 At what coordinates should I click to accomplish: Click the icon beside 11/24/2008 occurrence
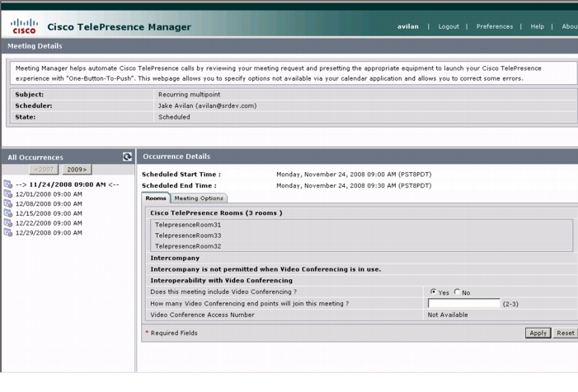8,184
